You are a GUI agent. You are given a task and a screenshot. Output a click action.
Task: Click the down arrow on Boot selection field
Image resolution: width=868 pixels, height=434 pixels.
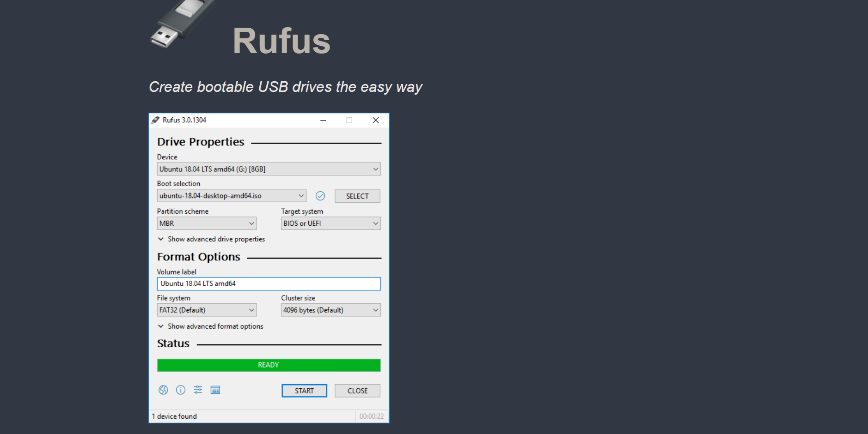pos(300,196)
